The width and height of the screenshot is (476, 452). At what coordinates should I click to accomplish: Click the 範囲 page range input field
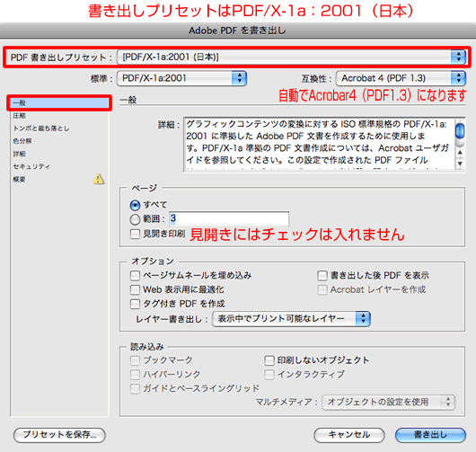pyautogui.click(x=229, y=218)
